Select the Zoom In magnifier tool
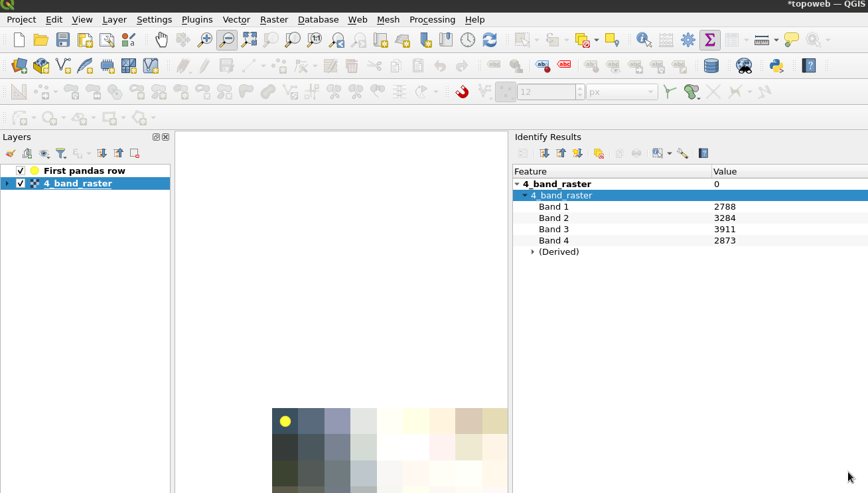The image size is (868, 493). [x=205, y=40]
